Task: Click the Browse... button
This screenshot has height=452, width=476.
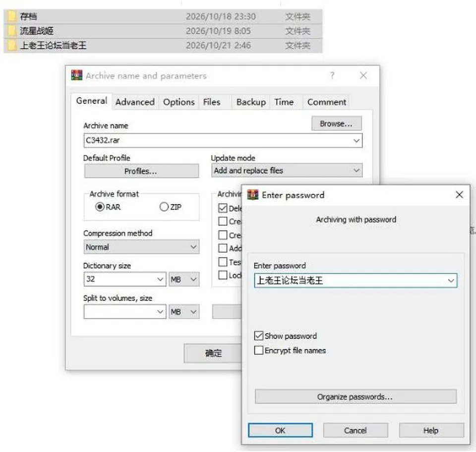Action: [336, 123]
